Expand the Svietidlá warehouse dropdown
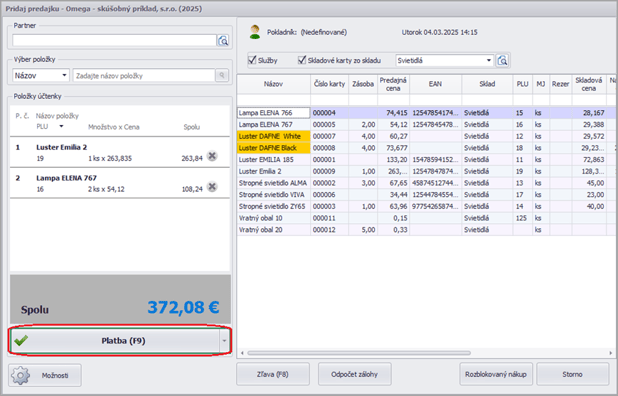This screenshot has width=618, height=396. pyautogui.click(x=489, y=61)
